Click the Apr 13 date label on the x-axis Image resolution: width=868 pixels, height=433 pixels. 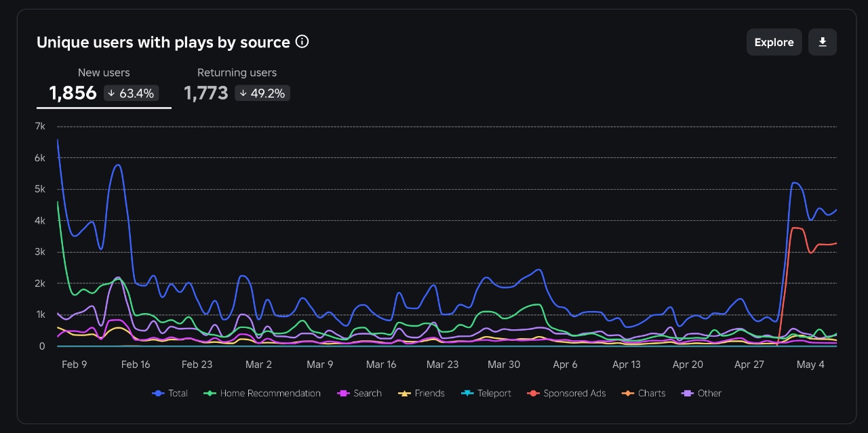[627, 365]
